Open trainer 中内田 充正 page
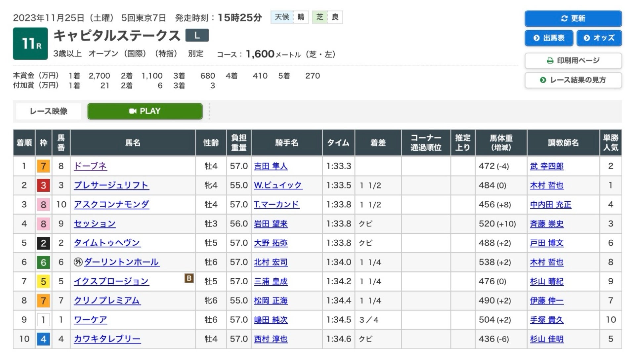 point(551,204)
